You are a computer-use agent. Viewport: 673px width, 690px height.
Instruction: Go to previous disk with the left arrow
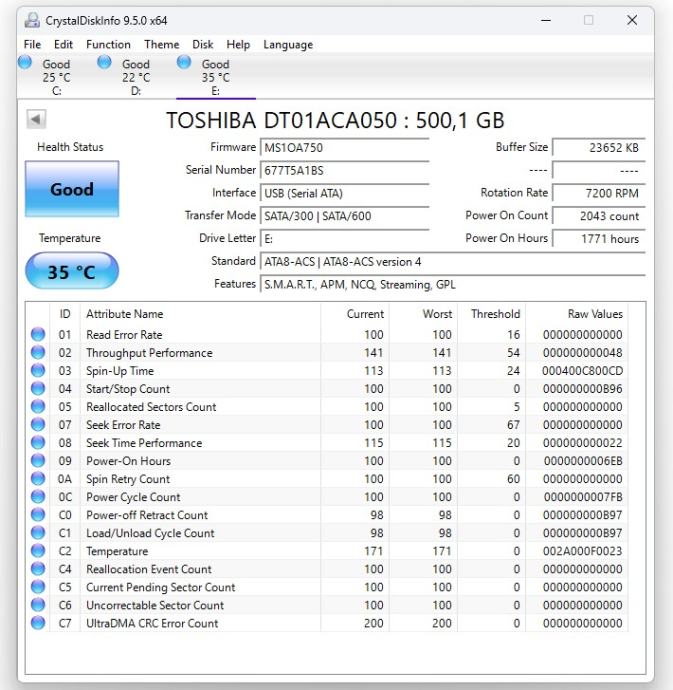36,119
